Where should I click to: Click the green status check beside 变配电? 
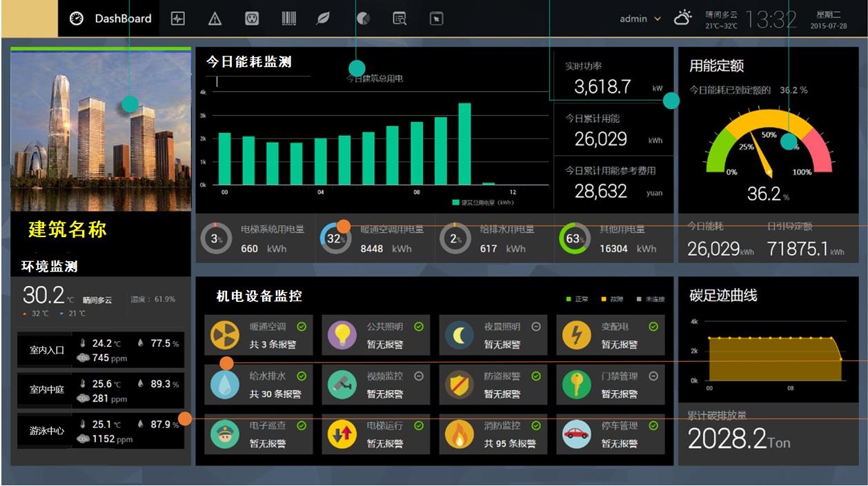653,326
